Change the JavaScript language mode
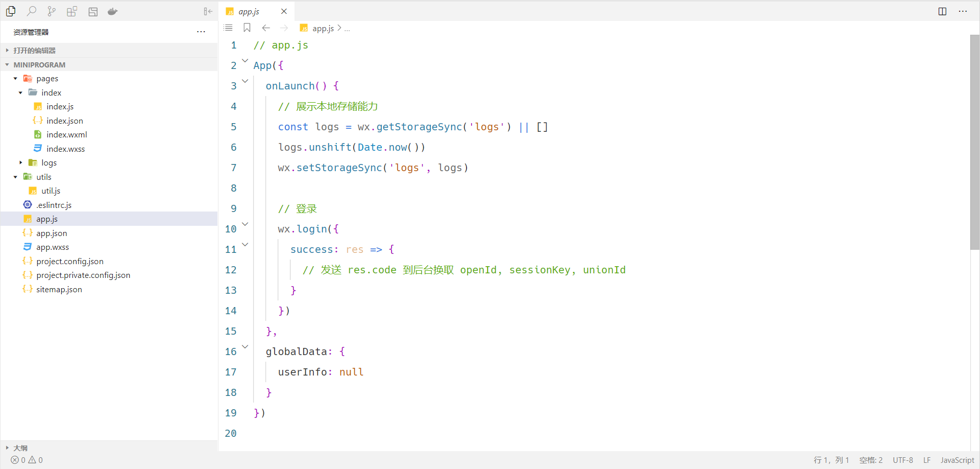The width and height of the screenshot is (980, 469). click(x=958, y=460)
